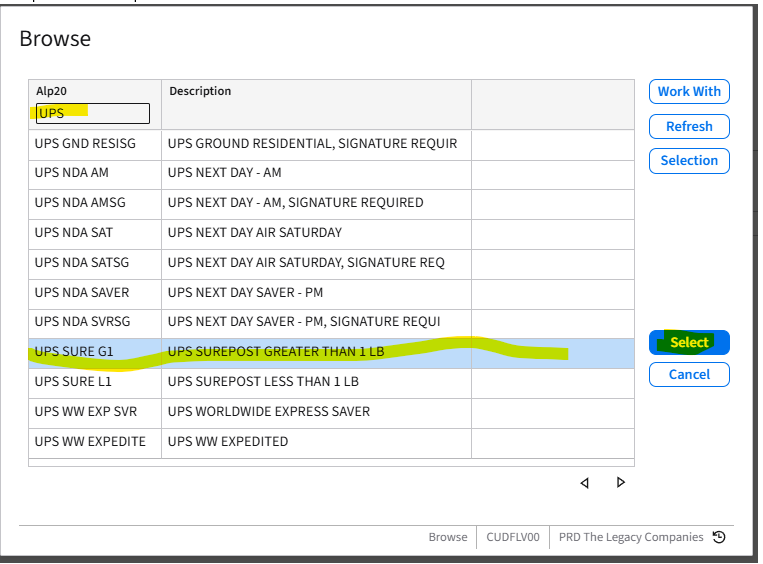Go to the next page arrow

(x=620, y=482)
